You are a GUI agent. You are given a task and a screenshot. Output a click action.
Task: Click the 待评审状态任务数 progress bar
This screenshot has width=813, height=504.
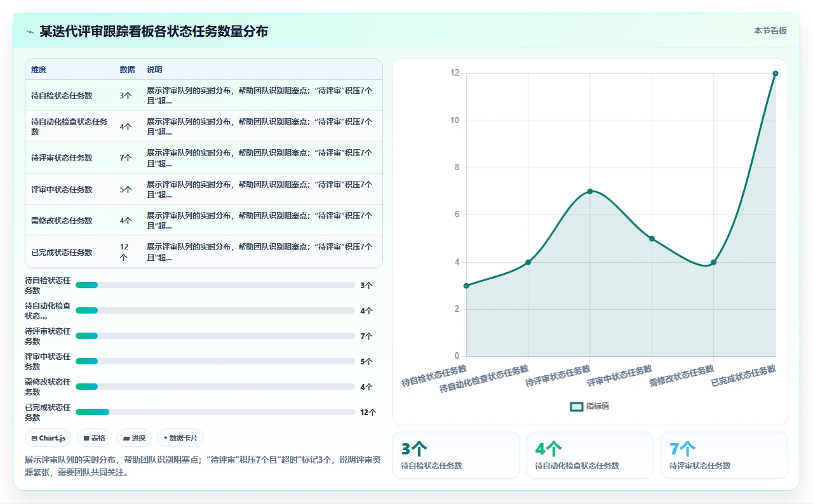pyautogui.click(x=215, y=336)
